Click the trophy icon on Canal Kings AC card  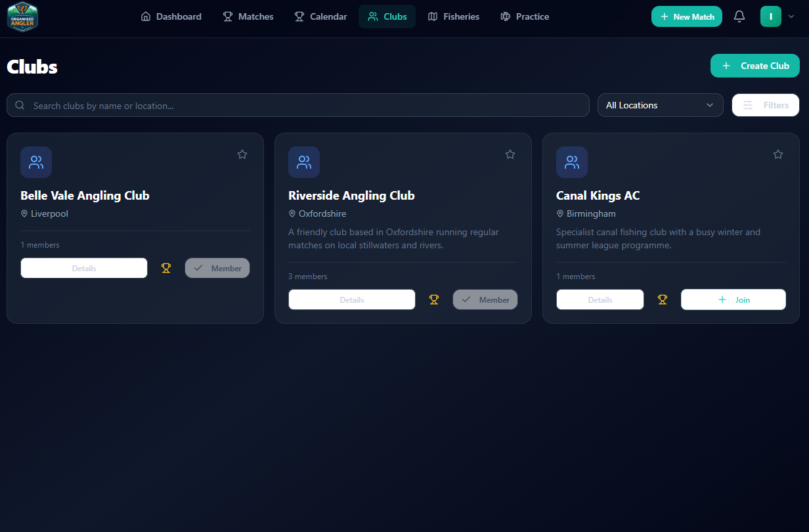coord(663,299)
